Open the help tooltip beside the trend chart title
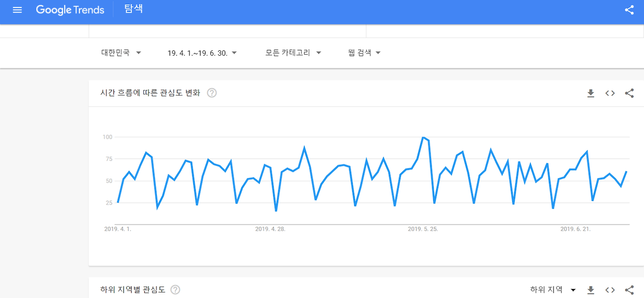 pos(212,92)
